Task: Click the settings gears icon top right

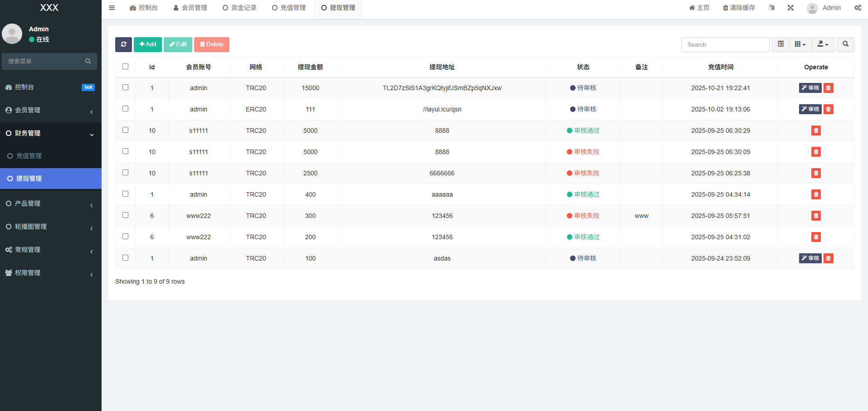Action: (858, 8)
